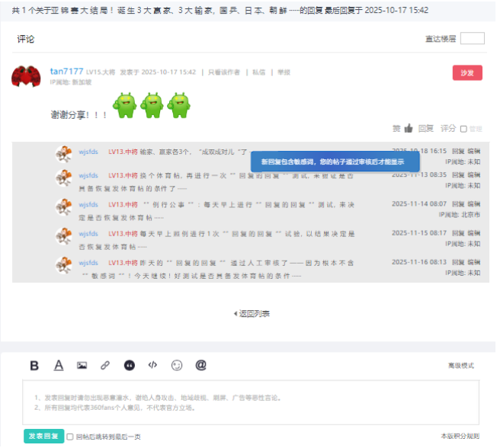Viewport: 497px width, 448px height.
Task: Click 编辑 on the 2025-11-16 08:13 comment
Action: [x=474, y=262]
